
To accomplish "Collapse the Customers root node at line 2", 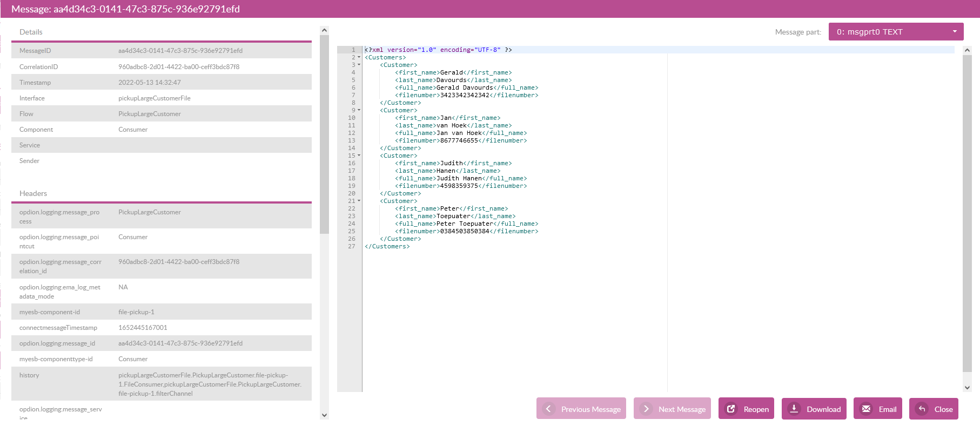I will (359, 57).
